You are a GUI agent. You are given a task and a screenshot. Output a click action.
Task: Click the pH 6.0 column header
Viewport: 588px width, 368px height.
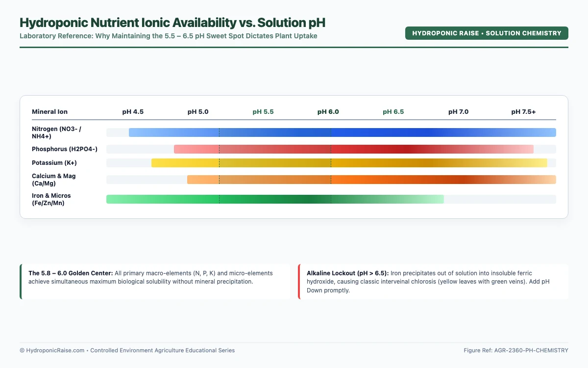point(328,112)
